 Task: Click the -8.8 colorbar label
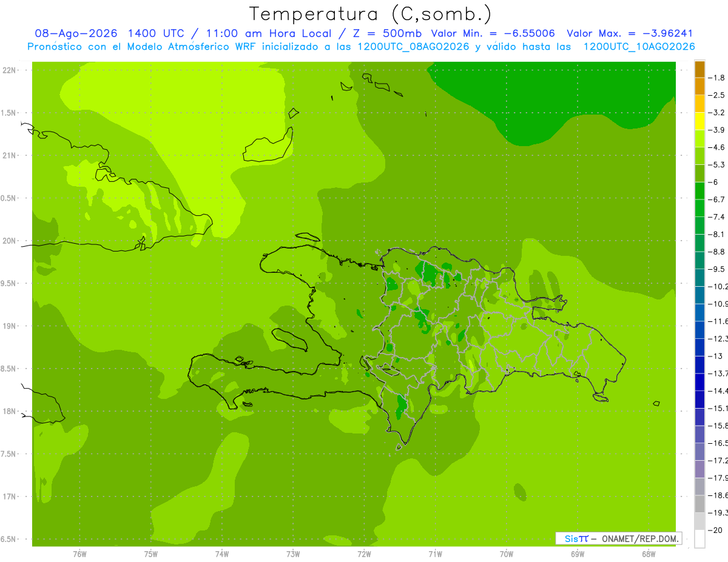pos(717,252)
